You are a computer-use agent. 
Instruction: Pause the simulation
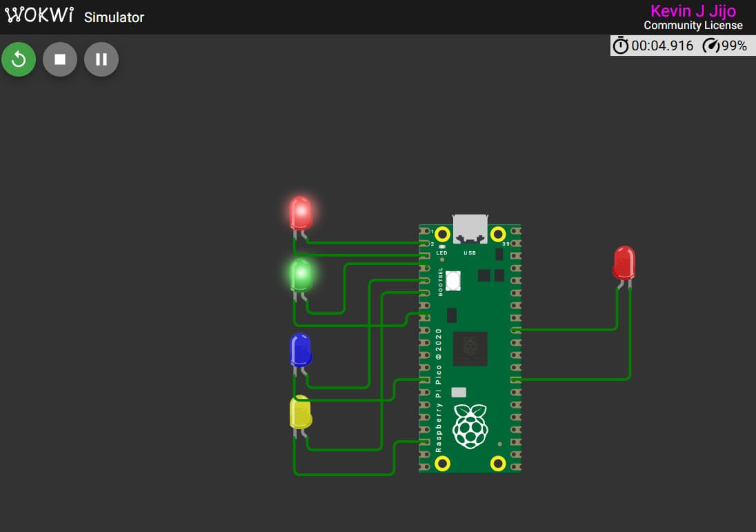tap(101, 59)
